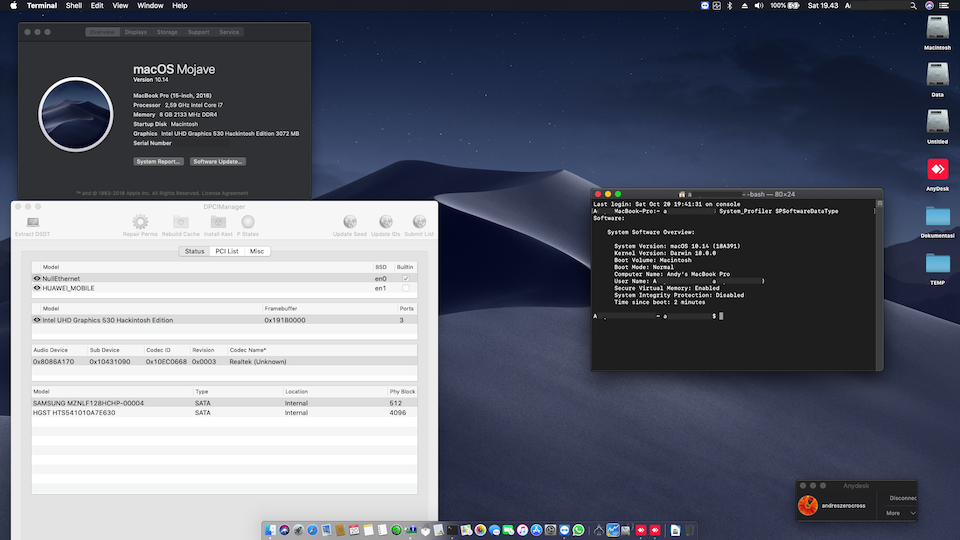Viewport: 960px width, 540px height.
Task: Open the volume control in menu bar
Action: point(759,6)
